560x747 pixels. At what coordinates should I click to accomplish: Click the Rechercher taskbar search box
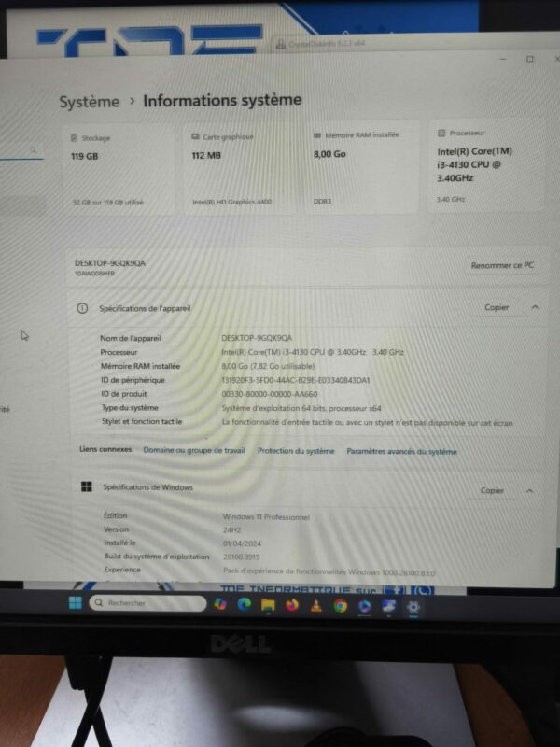pyautogui.click(x=147, y=602)
